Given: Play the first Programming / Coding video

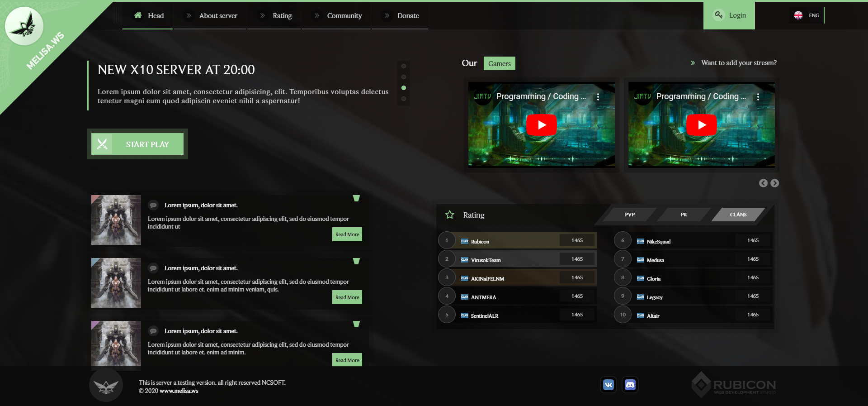Looking at the screenshot, I should [541, 125].
